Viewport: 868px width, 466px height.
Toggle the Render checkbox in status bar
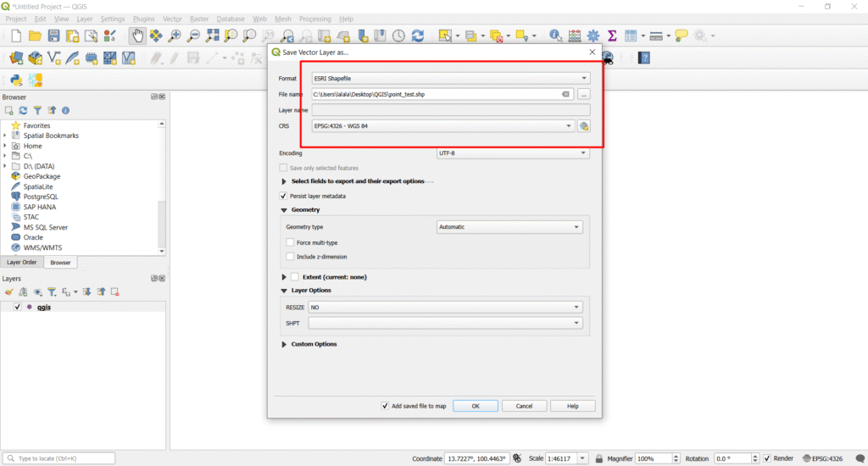point(767,458)
